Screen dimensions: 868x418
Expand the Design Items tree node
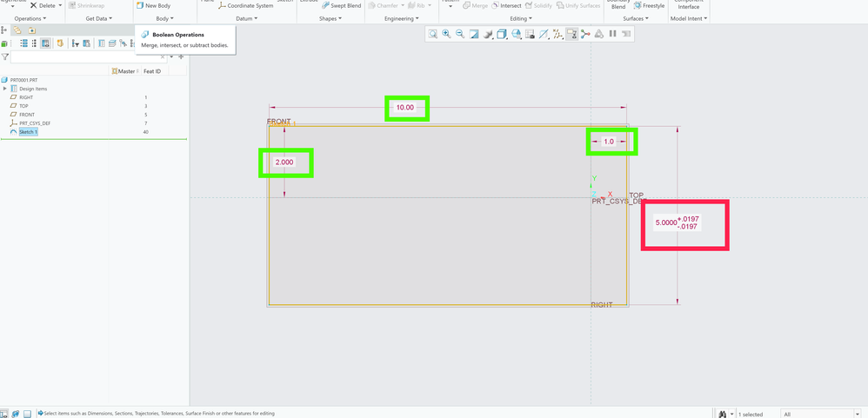coord(5,89)
